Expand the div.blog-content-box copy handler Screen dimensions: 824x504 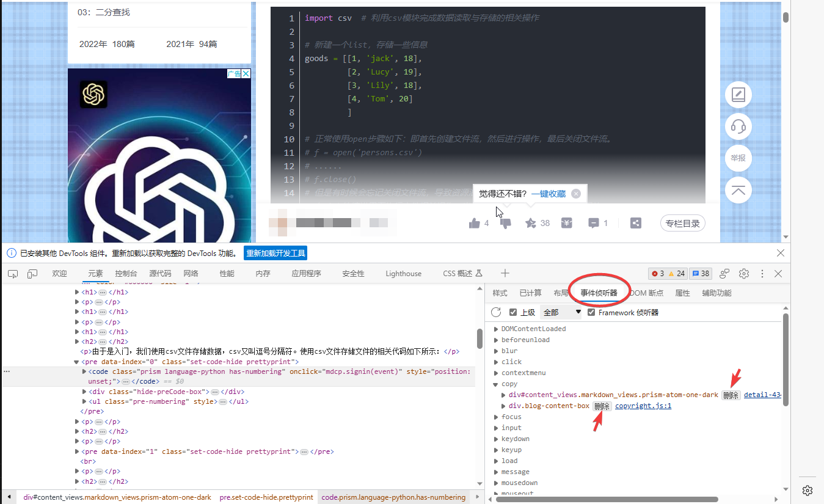[503, 406]
